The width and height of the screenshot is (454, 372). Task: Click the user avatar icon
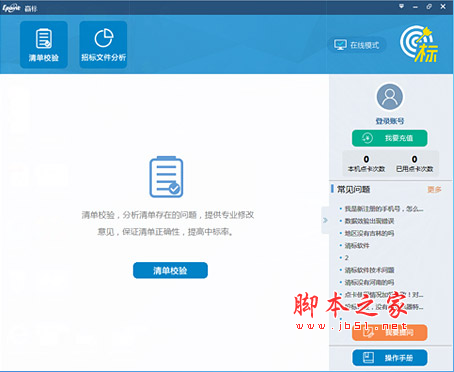pyautogui.click(x=390, y=97)
